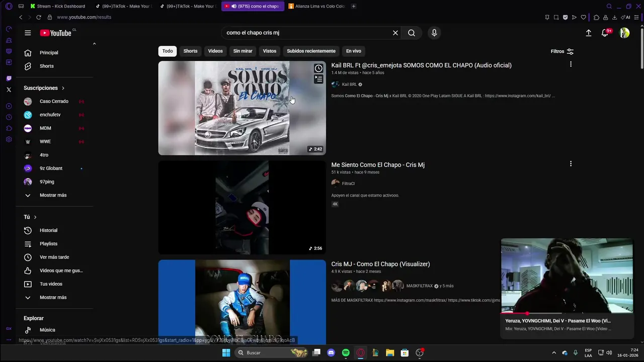
Task: Expand Mostrar más under Suscripciones
Action: coord(54,195)
